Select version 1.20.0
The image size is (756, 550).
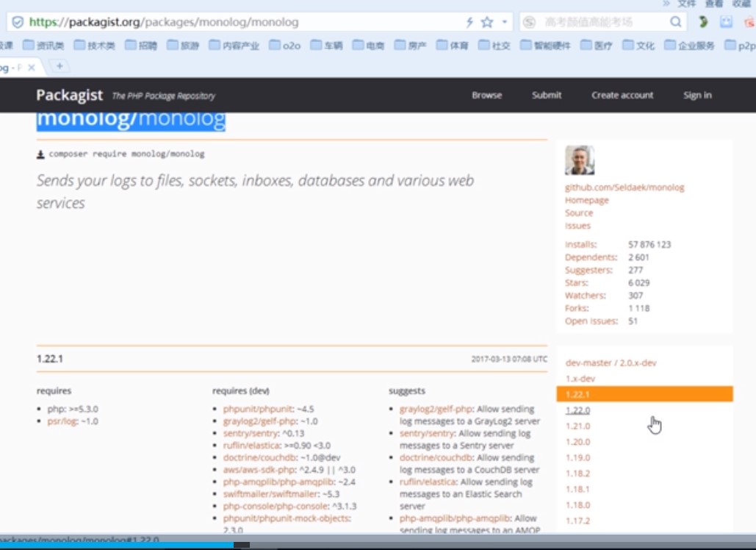(x=577, y=442)
